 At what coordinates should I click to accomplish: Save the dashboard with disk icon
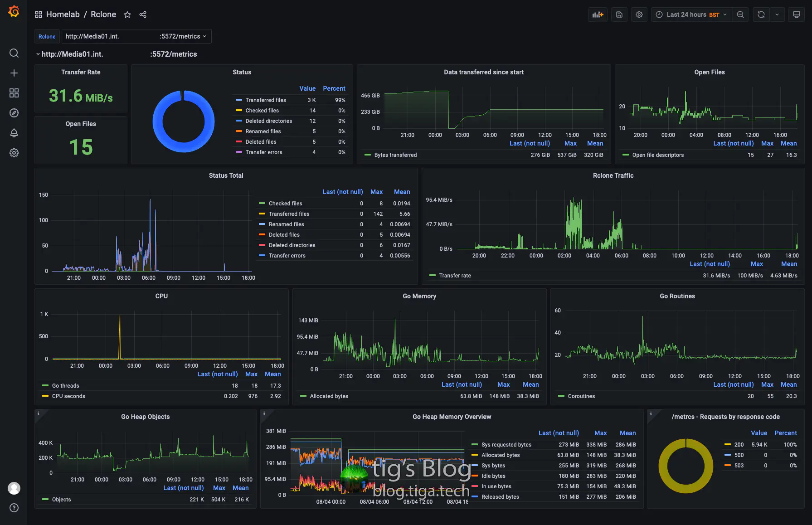(619, 15)
